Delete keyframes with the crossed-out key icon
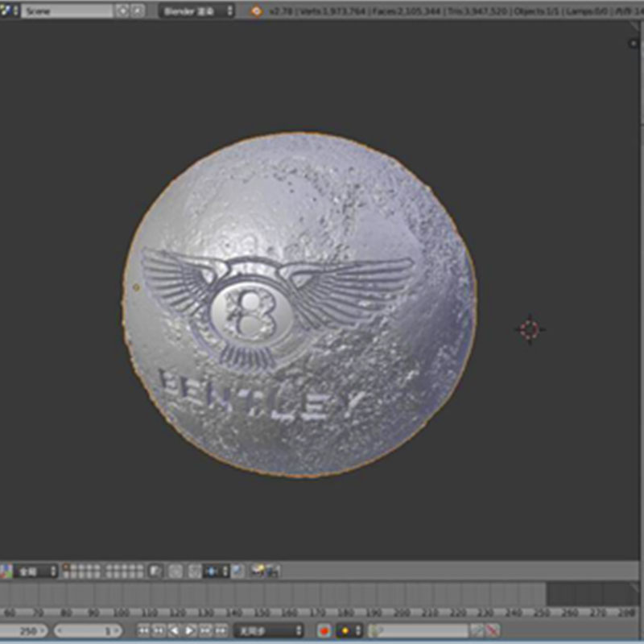This screenshot has width=644, height=644. pos(493,630)
